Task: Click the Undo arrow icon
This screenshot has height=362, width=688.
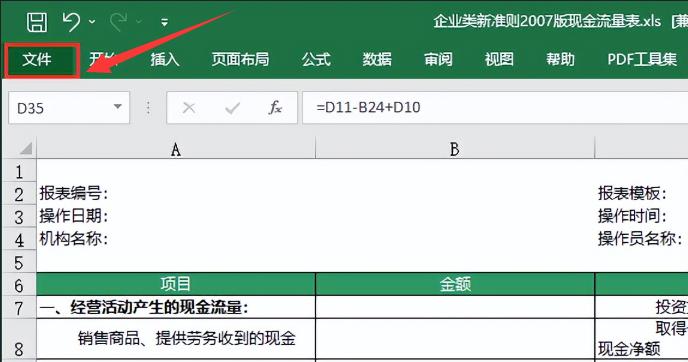Action: click(x=71, y=22)
